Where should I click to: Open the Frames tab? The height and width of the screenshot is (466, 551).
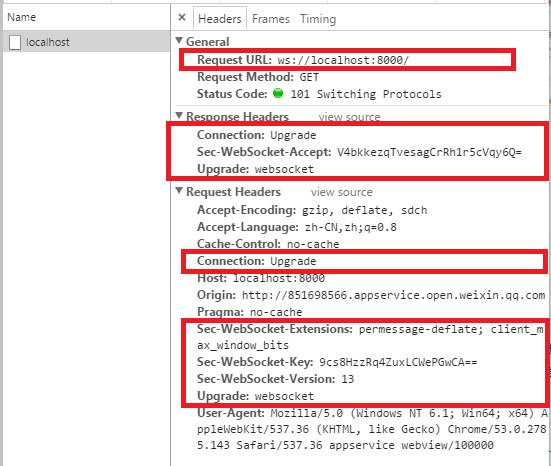[x=271, y=19]
